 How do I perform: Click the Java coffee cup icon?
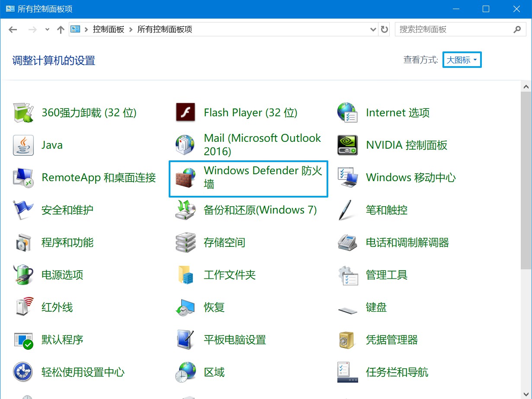coord(23,145)
